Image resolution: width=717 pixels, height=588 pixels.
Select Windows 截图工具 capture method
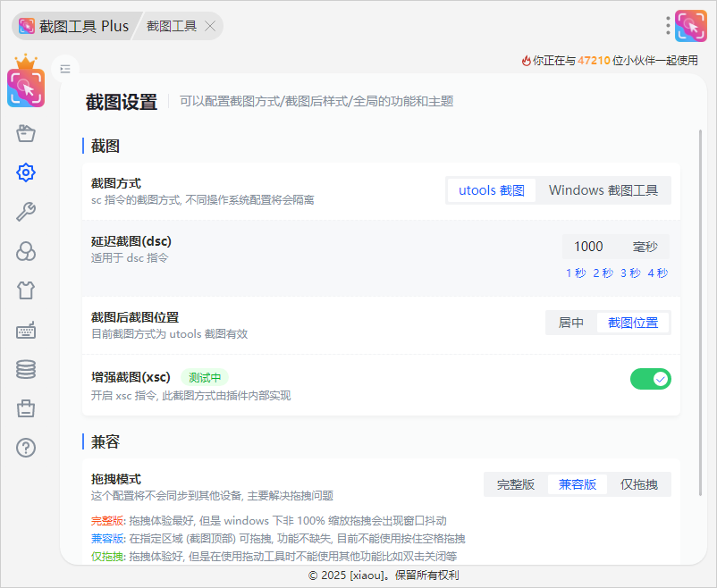[x=603, y=190]
